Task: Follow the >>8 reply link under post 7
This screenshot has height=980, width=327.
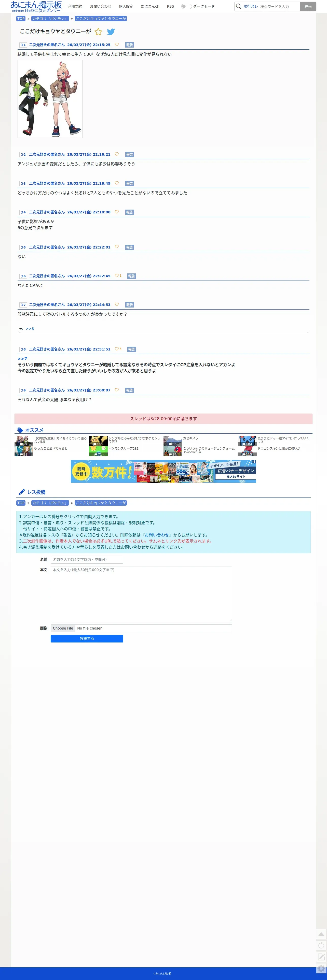Action: click(x=30, y=329)
